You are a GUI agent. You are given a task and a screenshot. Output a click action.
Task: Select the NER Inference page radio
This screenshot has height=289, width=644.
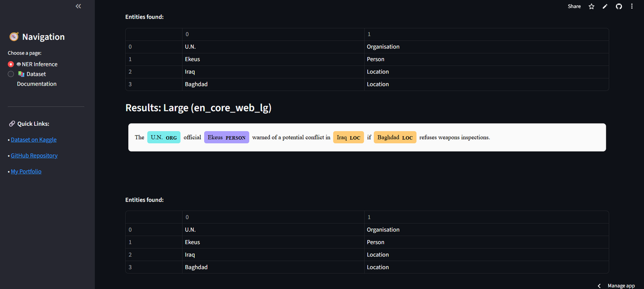click(11, 64)
